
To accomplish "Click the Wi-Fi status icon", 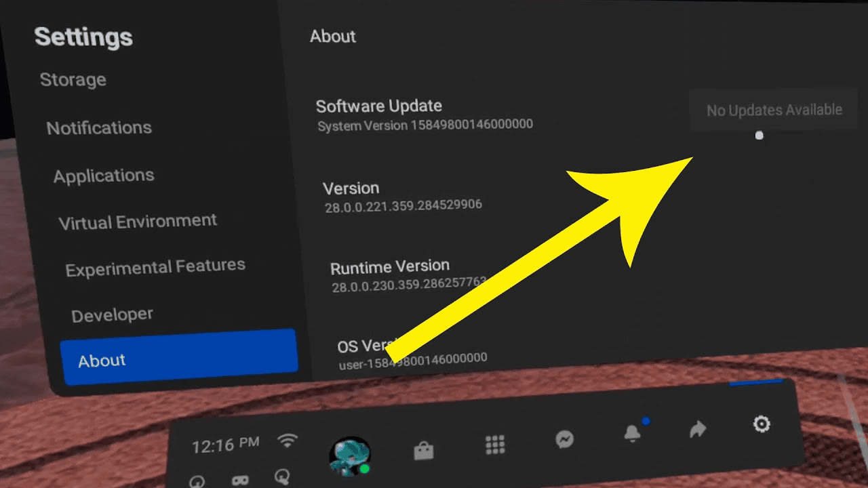I will (x=288, y=441).
